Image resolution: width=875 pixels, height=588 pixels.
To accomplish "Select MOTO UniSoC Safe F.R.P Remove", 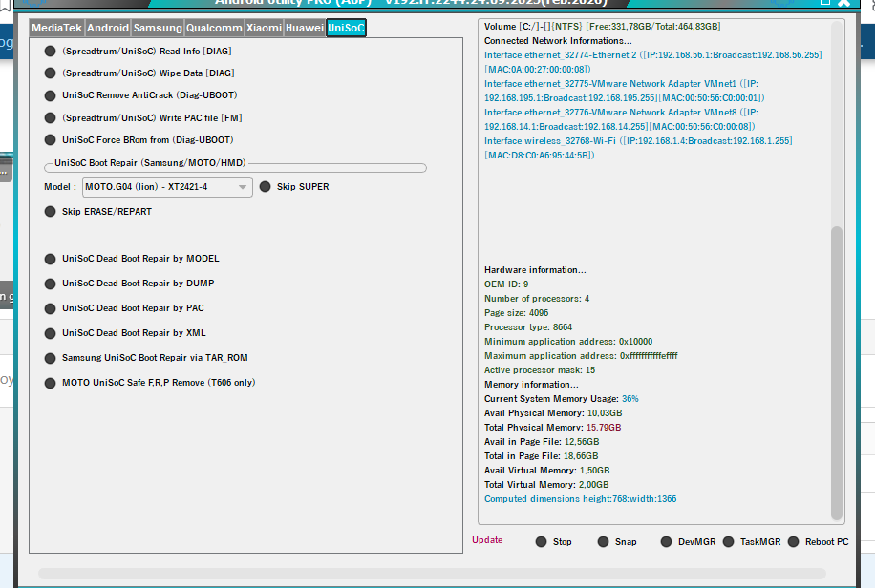I will click(150, 383).
